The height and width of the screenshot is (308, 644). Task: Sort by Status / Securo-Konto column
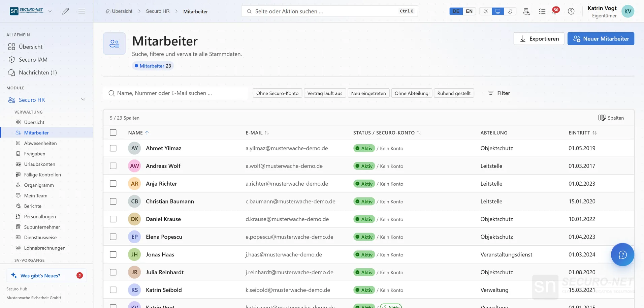point(387,133)
